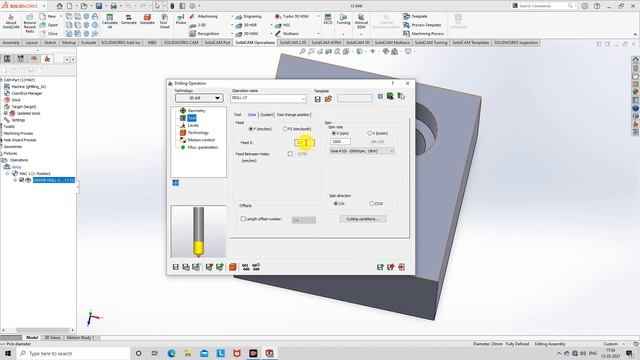Expand Turbo 3D HSM dropdown arrow

[318, 16]
